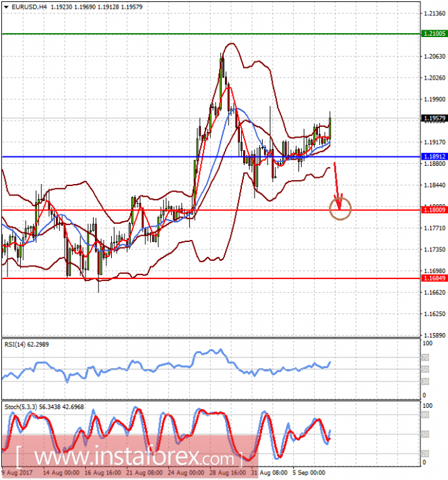Click the current price tag 1.19579

[x=435, y=118]
